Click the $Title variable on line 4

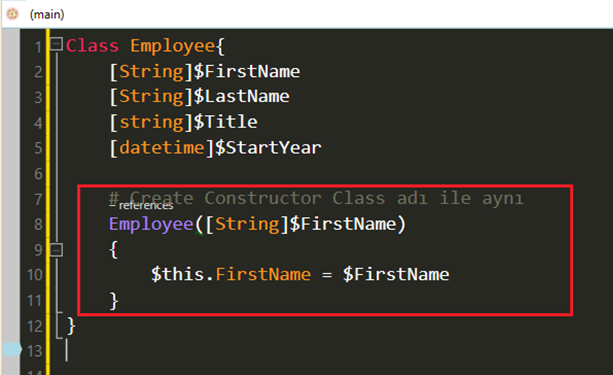coord(226,122)
